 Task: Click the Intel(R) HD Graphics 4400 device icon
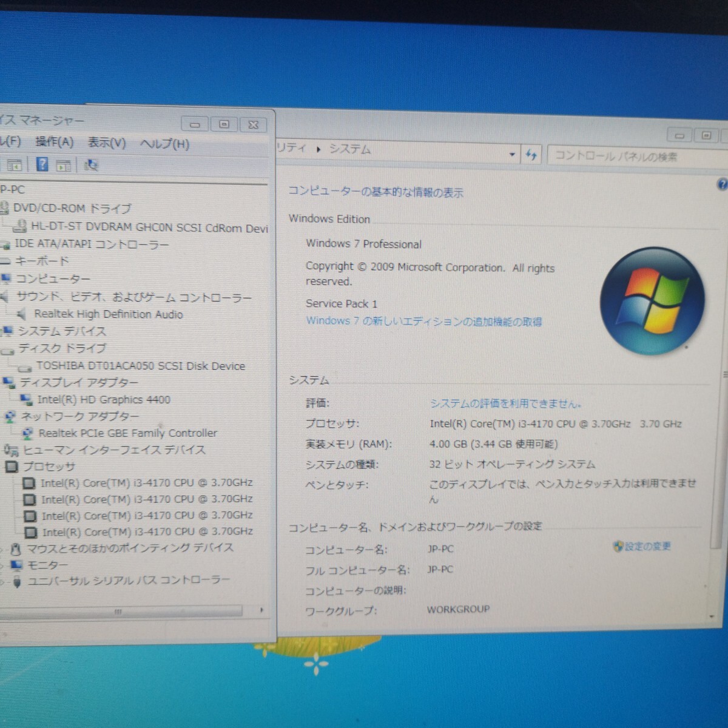click(27, 399)
